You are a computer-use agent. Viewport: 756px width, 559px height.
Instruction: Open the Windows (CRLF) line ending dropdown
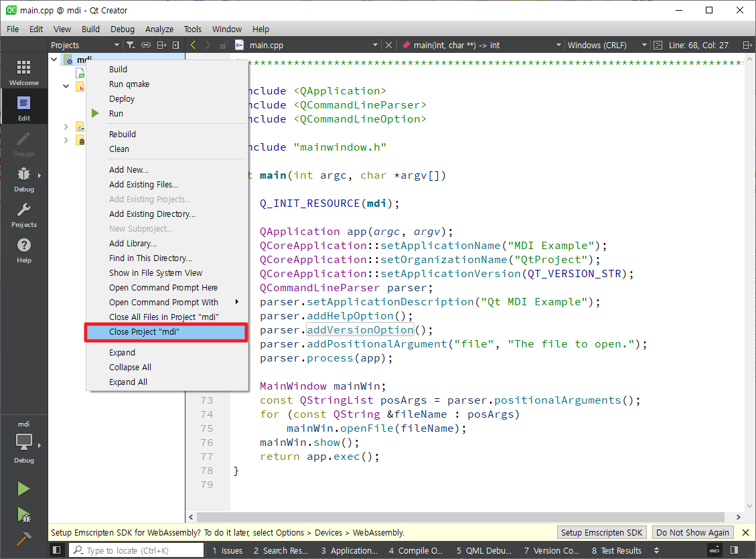[607, 45]
